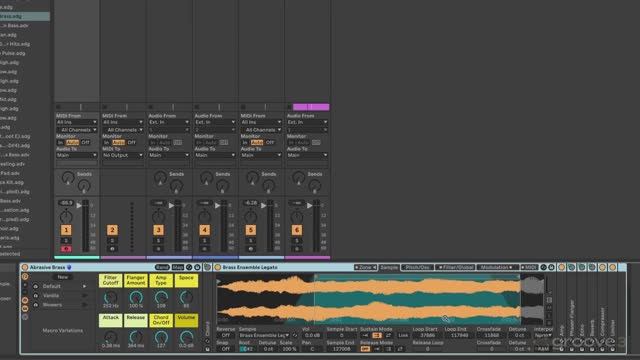Screen dimensions: 640x360
Task: Open track 4 Audio To Main dropdown
Action: [215, 156]
